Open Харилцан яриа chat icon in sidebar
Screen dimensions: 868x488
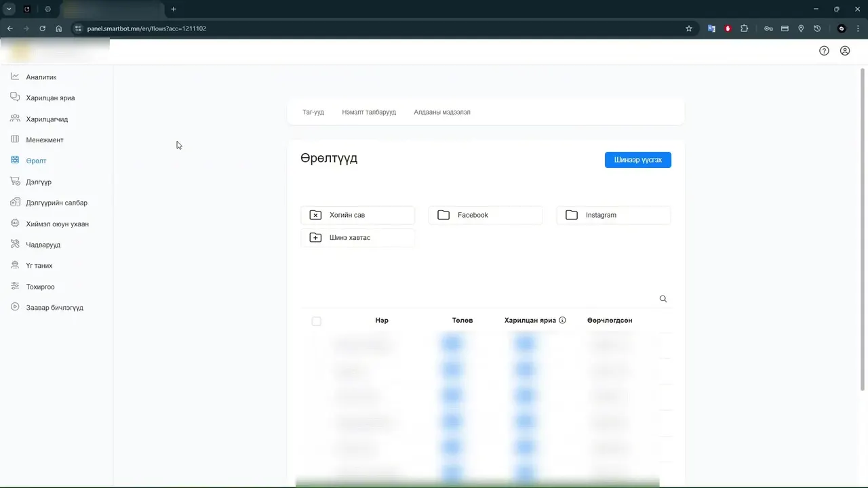pyautogui.click(x=15, y=98)
